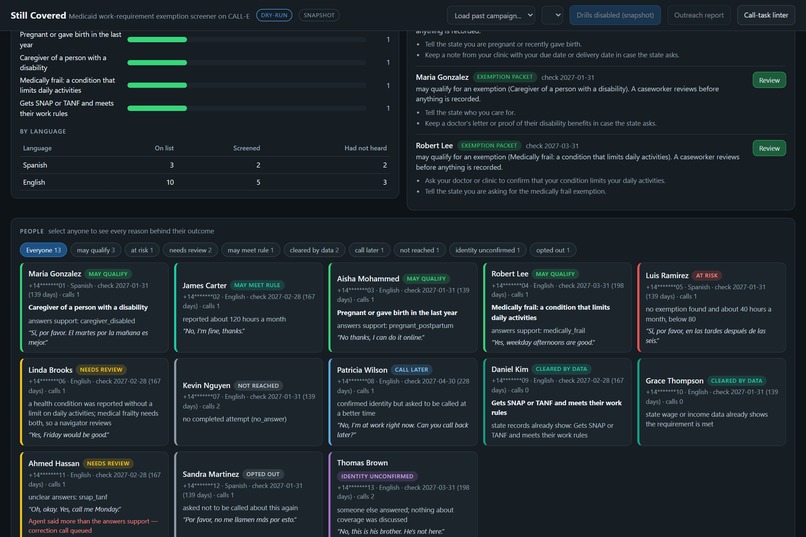This screenshot has width=806, height=537.
Task: Click CLEARED BY DATA badge on Grace Thompson
Action: 736,381
